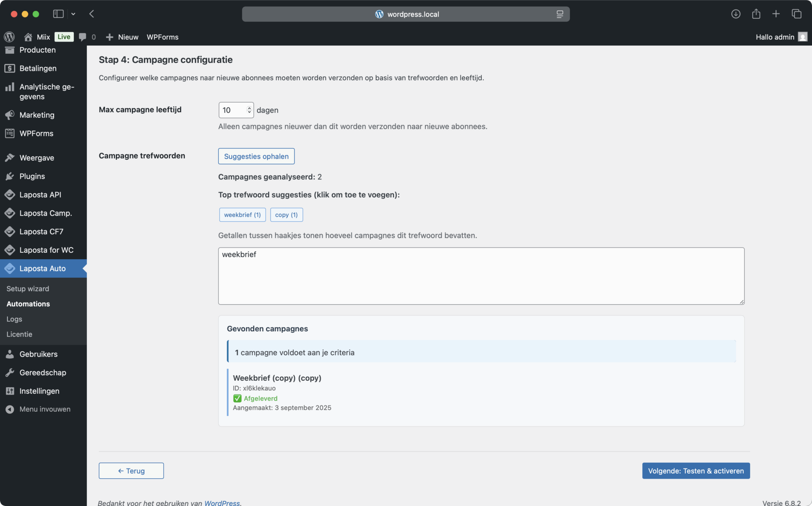Viewport: 812px width, 506px height.
Task: Toggle the Safari sidebar
Action: (x=58, y=14)
